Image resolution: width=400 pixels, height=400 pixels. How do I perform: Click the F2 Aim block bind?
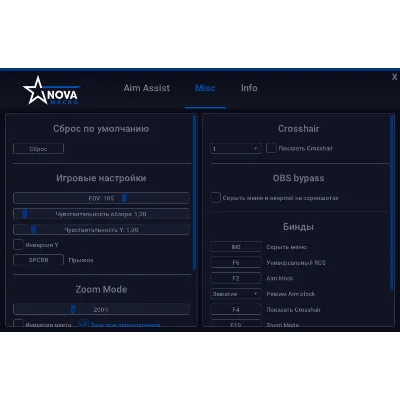pos(236,278)
